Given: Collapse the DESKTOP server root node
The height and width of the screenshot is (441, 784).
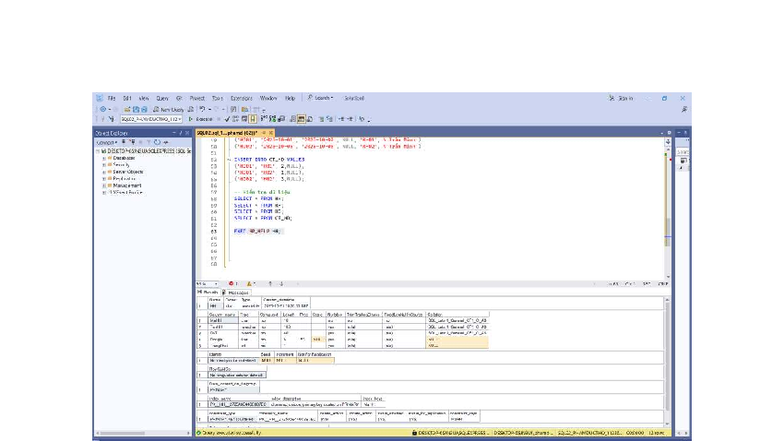Looking at the screenshot, I should click(x=98, y=151).
